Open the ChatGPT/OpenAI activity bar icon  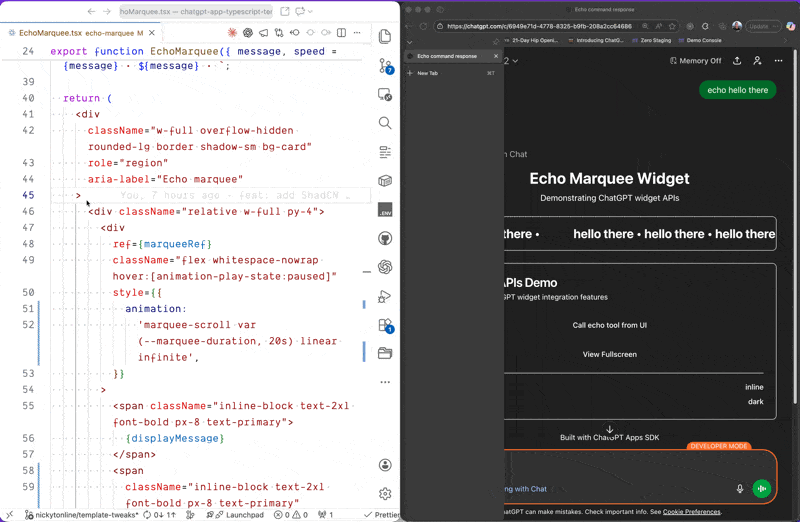[x=385, y=267]
